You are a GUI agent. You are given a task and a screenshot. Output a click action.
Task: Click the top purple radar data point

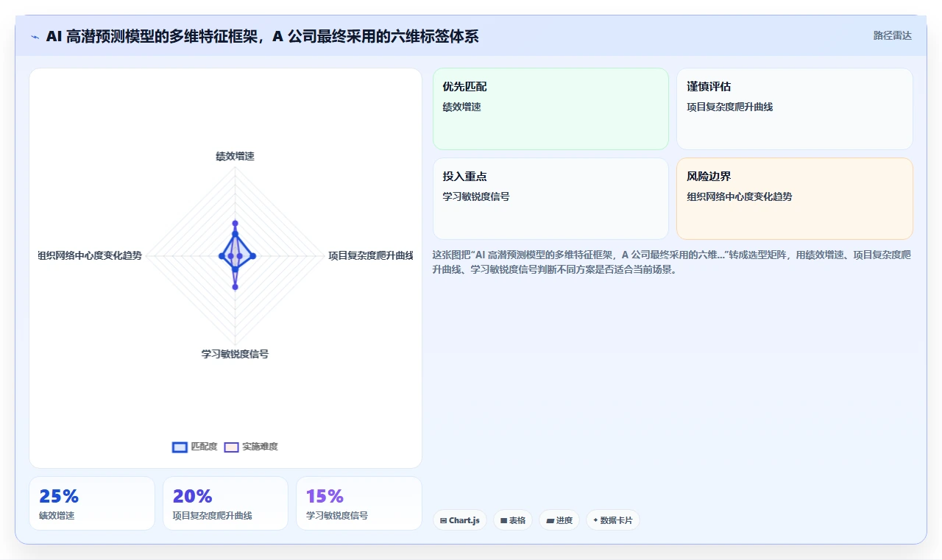tap(235, 223)
